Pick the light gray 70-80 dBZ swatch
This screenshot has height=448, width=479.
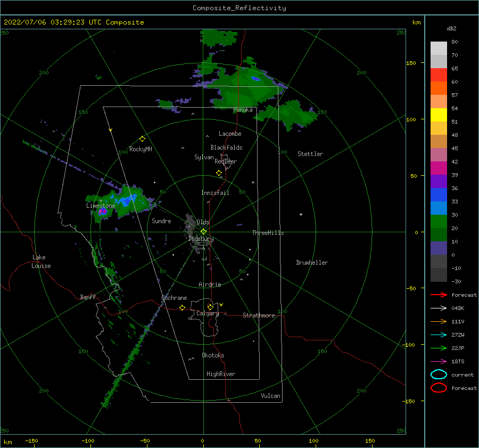pos(439,48)
